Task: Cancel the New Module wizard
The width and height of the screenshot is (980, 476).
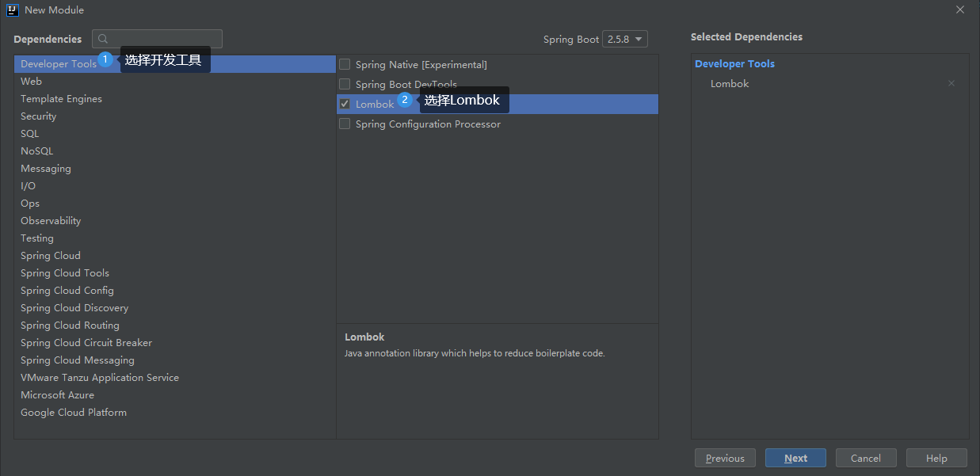Action: (866, 458)
